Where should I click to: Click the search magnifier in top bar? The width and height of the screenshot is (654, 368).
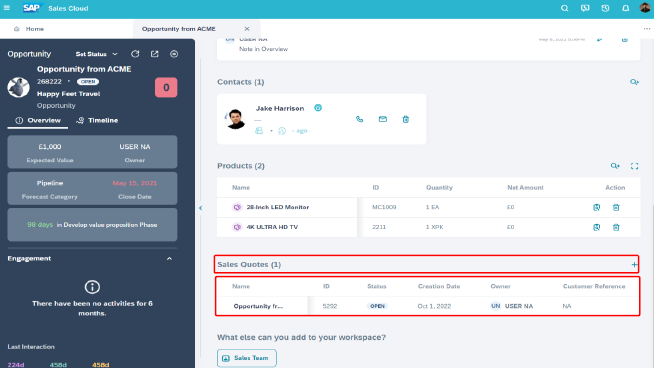564,8
